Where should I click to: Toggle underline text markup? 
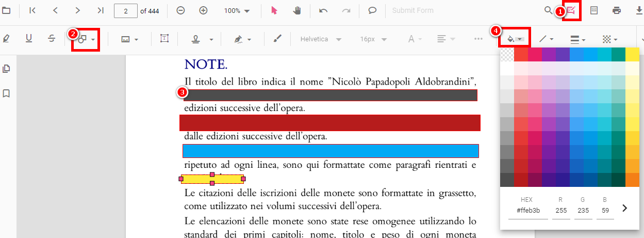coord(29,39)
